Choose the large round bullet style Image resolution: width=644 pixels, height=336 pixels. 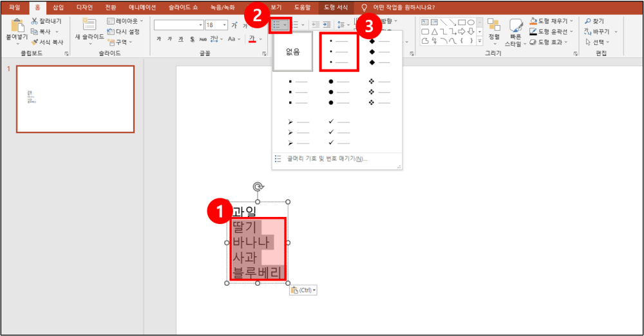point(339,93)
